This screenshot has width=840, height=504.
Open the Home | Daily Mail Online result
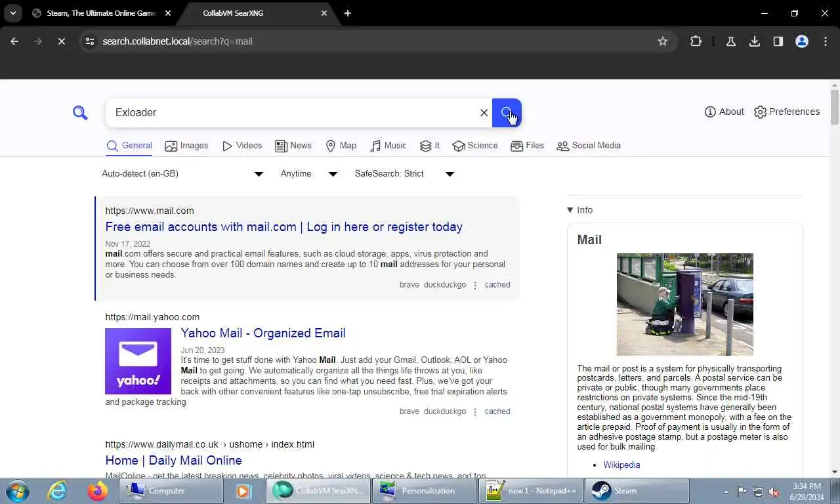tap(173, 461)
